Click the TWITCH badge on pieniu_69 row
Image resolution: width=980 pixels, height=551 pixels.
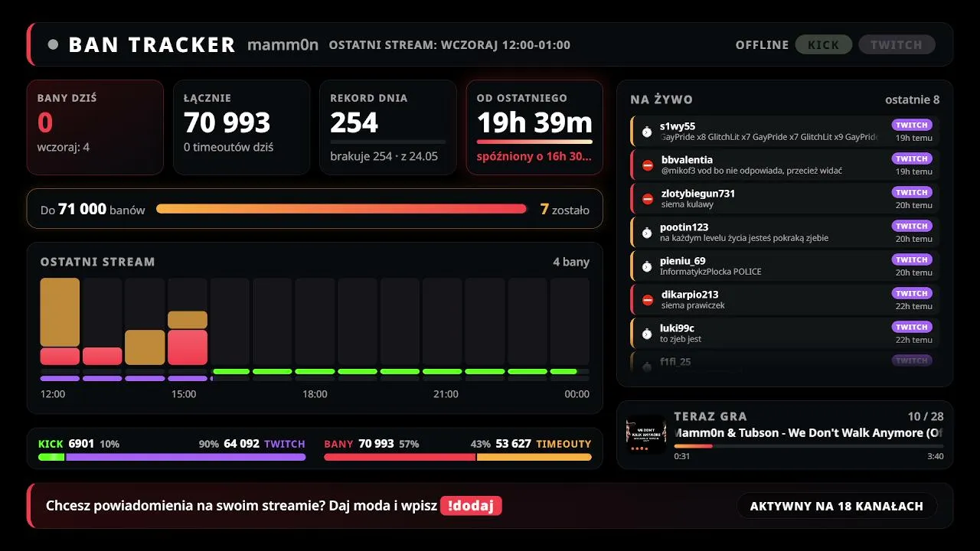912,259
